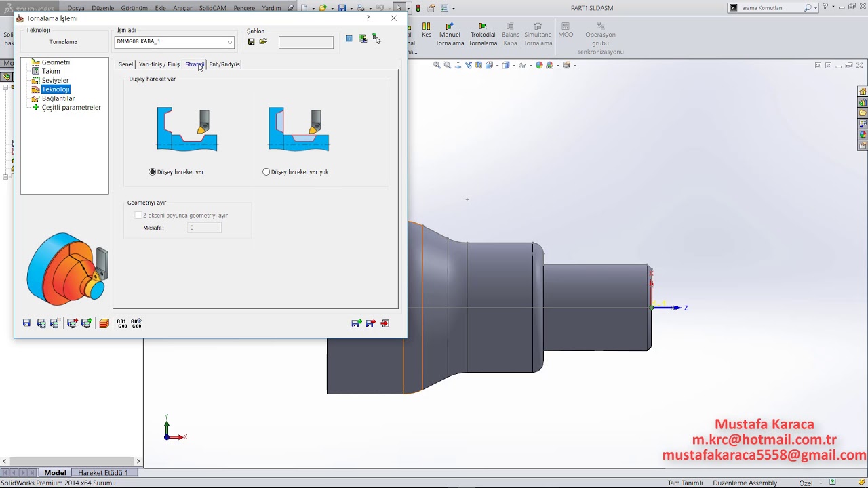
Task: Expand the Display Style dropdown arrow in the viewport toolbar
Action: tap(515, 65)
